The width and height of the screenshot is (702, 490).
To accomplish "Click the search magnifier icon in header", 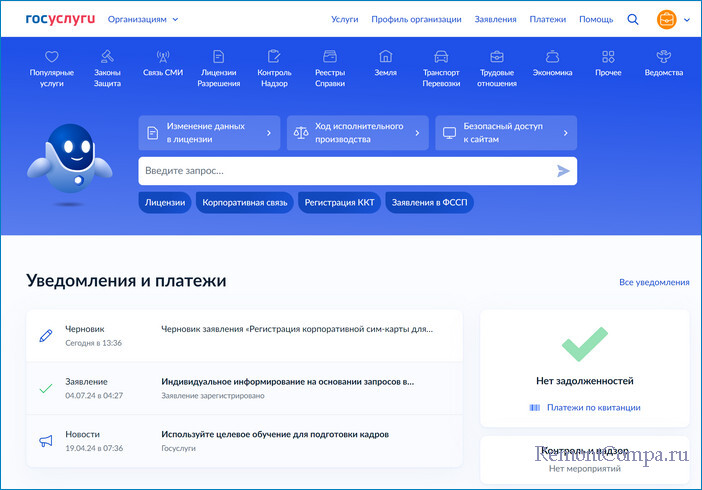I will click(x=633, y=19).
